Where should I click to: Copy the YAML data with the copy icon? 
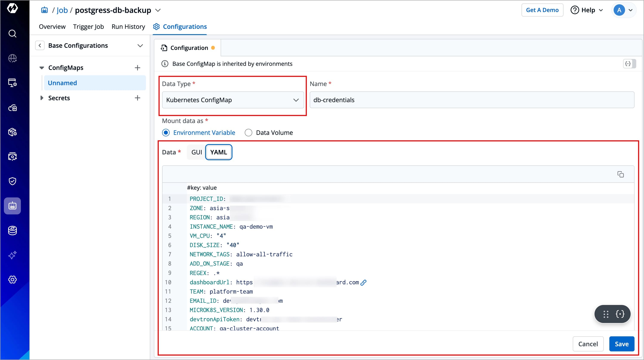620,174
